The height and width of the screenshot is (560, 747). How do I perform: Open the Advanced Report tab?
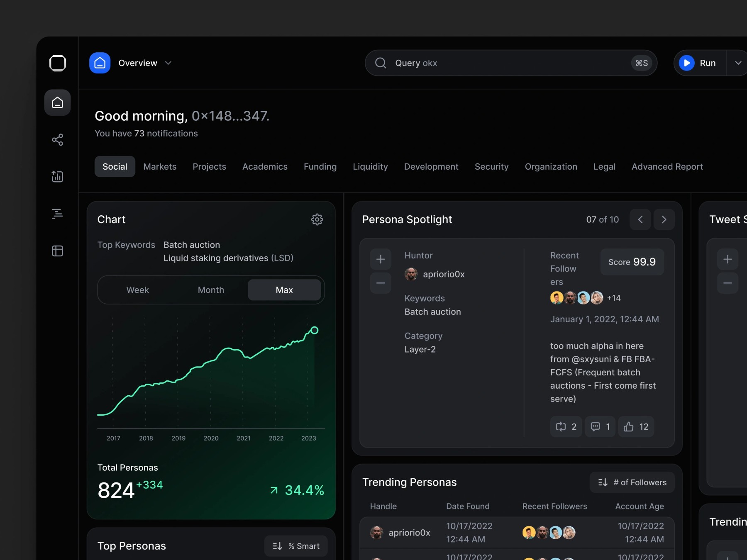point(667,167)
